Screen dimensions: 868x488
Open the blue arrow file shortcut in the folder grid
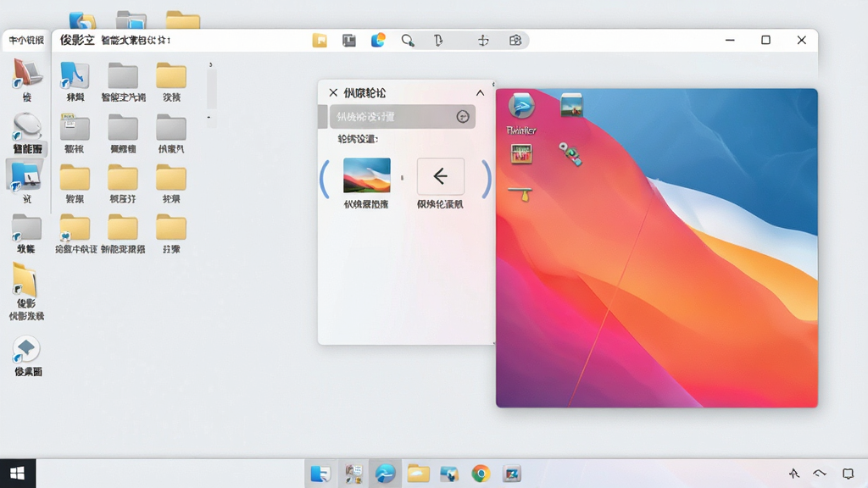coord(75,75)
